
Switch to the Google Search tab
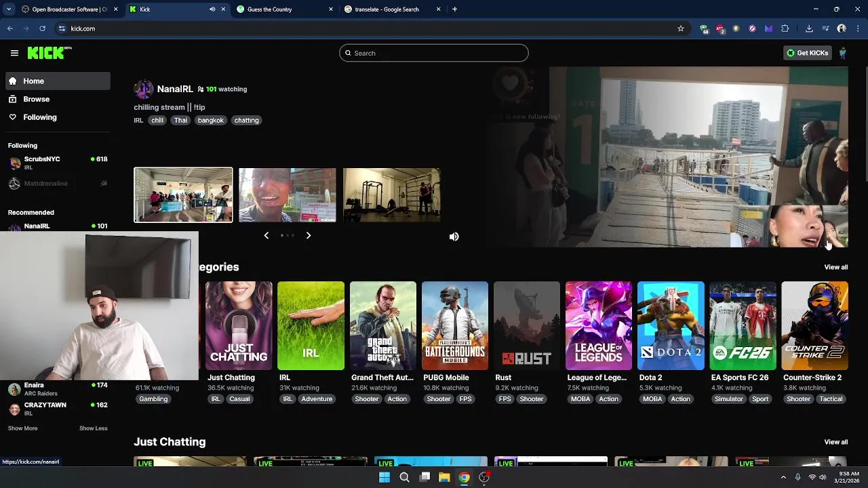(x=393, y=9)
